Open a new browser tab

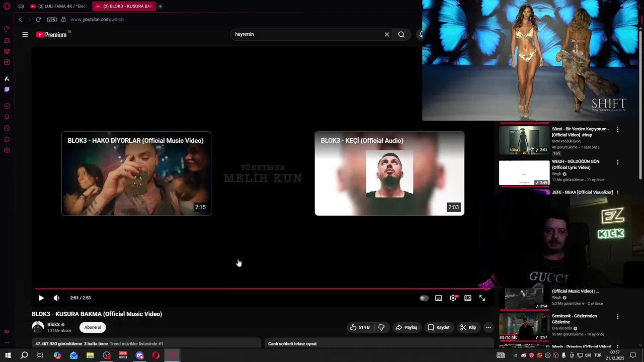(160, 6)
